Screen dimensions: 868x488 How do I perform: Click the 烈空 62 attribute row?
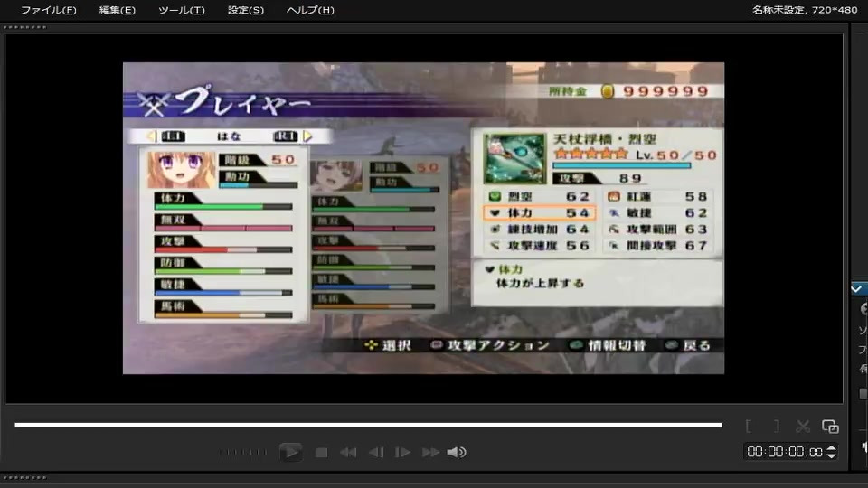click(x=539, y=196)
